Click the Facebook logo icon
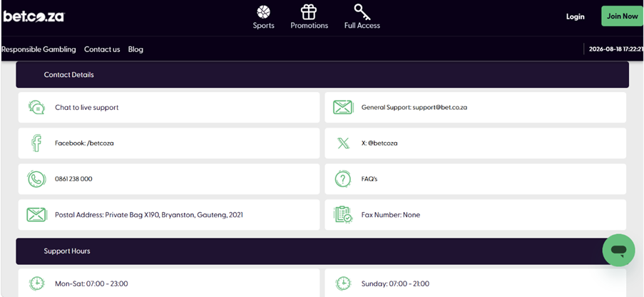 coord(36,144)
